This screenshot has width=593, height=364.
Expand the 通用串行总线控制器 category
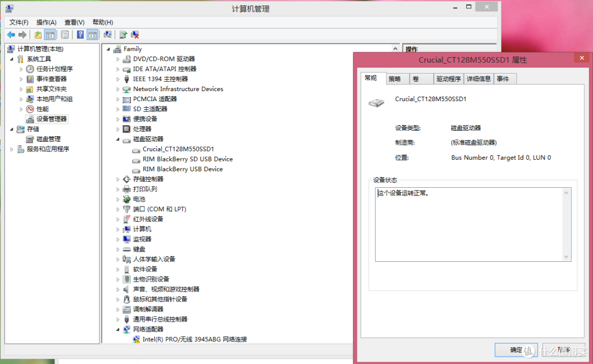coord(118,320)
